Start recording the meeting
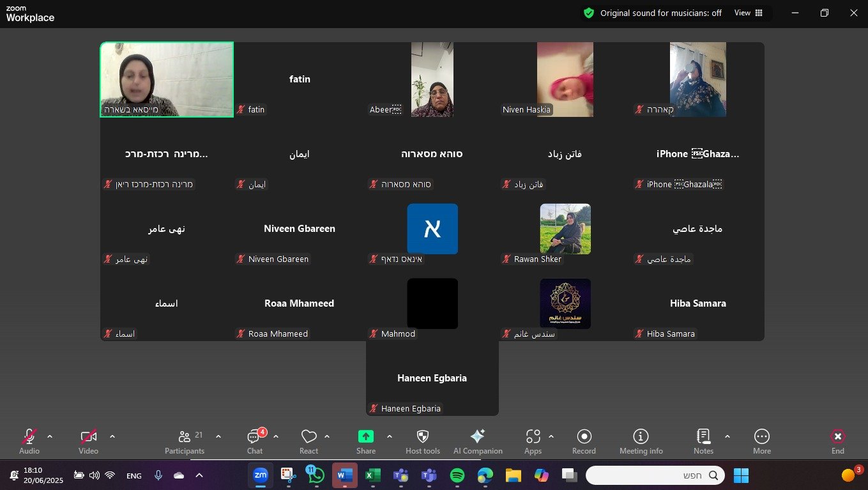This screenshot has width=868, height=490. pos(584,441)
